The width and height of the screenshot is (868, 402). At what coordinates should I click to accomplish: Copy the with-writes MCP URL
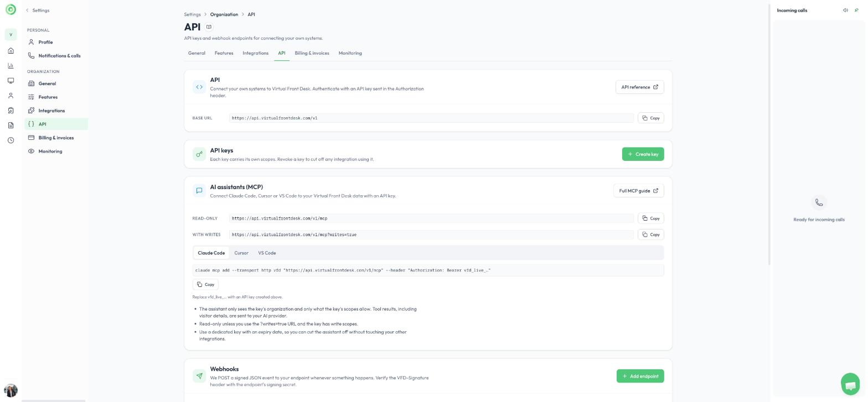(x=650, y=234)
